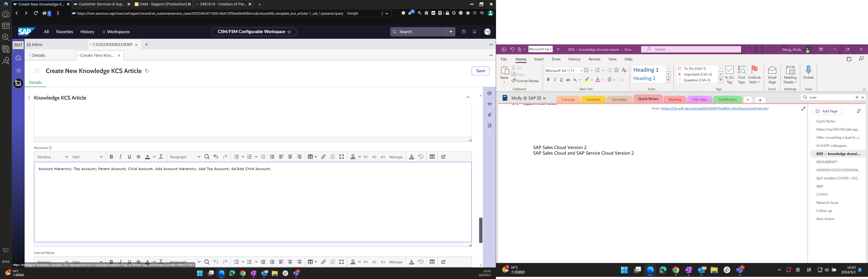The height and width of the screenshot is (279, 868).
Task: Open the list view icon in workspace sidebar
Action: pyautogui.click(x=18, y=71)
